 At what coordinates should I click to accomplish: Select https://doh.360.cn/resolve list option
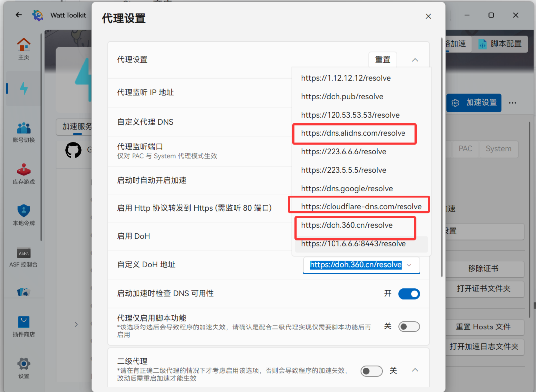[361, 225]
